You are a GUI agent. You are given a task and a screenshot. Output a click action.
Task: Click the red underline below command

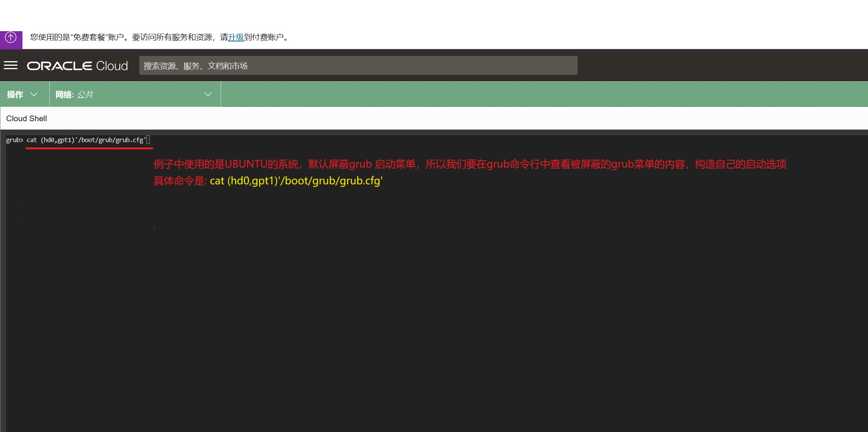(x=89, y=149)
